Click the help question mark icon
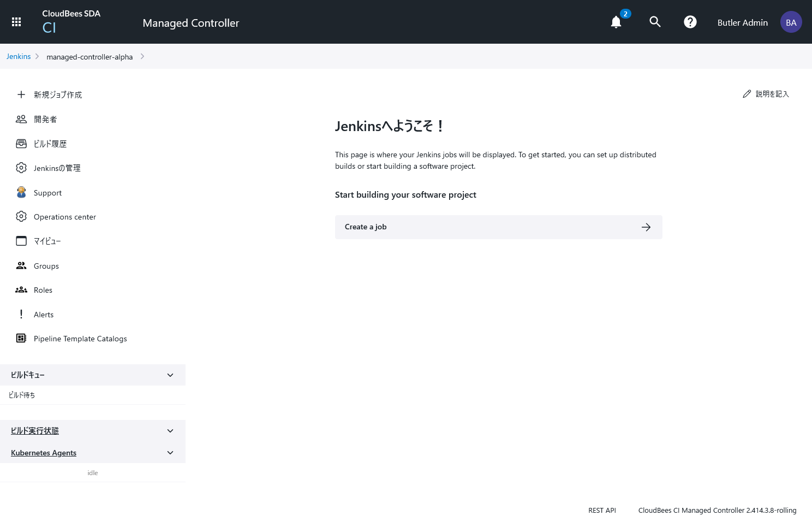This screenshot has width=812, height=527. pos(690,22)
